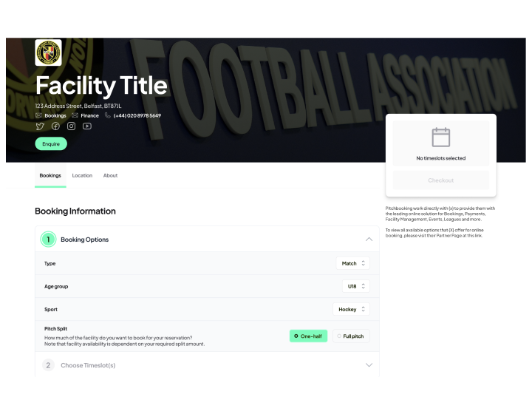The height and width of the screenshot is (414, 532).
Task: Click the green Enquire button
Action: coord(51,143)
